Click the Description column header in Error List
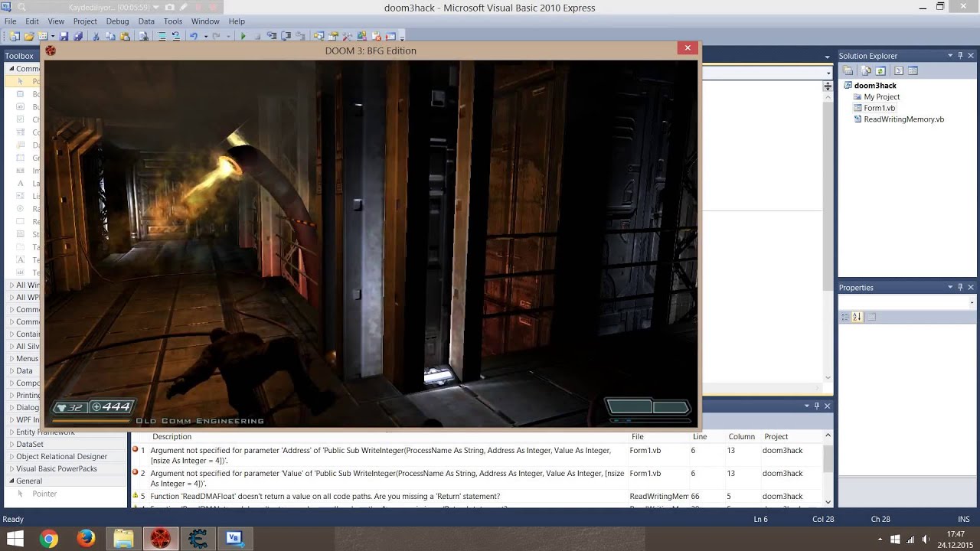 pyautogui.click(x=172, y=436)
